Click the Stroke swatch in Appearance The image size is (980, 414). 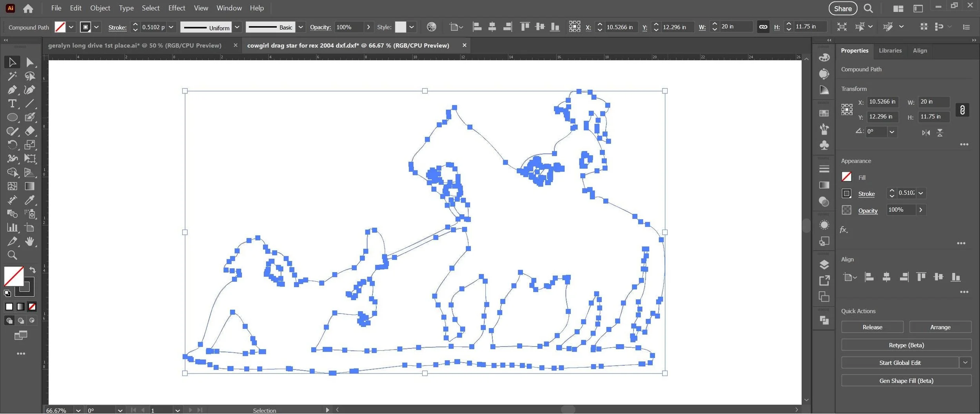[x=846, y=193]
